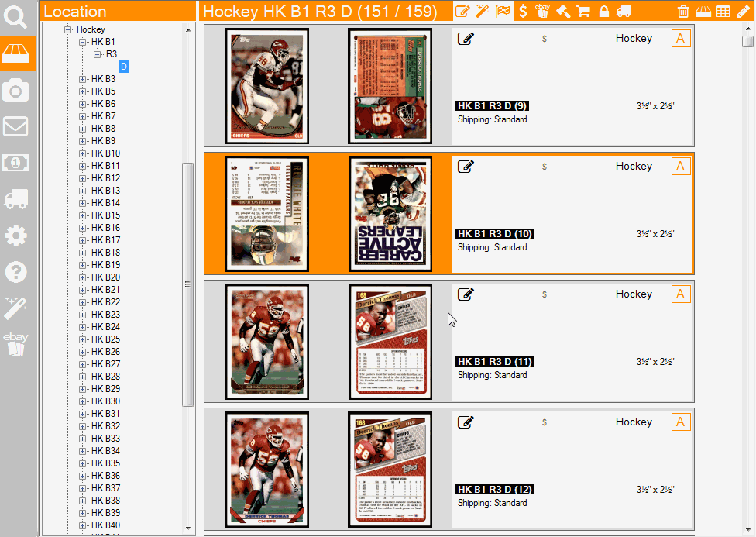Click the magic wand icon in header toolbar
Screen dimensions: 756x537
[483, 11]
